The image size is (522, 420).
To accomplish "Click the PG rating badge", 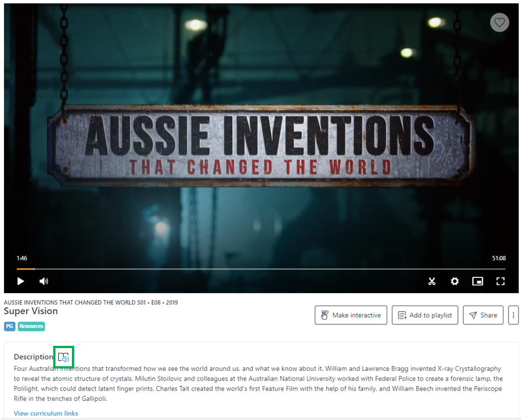I will (9, 326).
